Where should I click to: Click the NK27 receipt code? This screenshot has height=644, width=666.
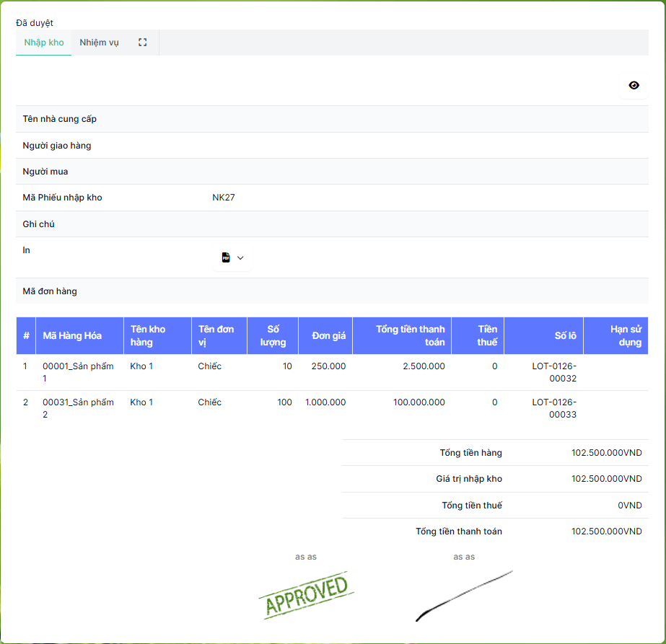(224, 198)
